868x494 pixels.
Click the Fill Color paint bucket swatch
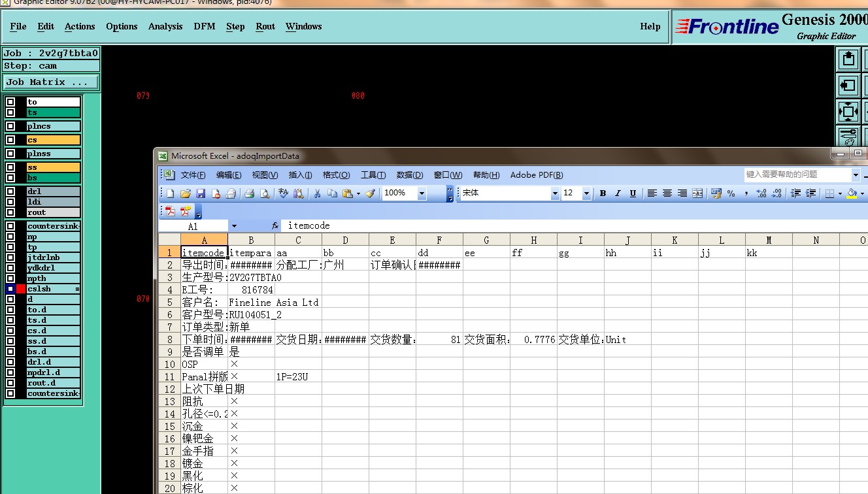[x=852, y=193]
